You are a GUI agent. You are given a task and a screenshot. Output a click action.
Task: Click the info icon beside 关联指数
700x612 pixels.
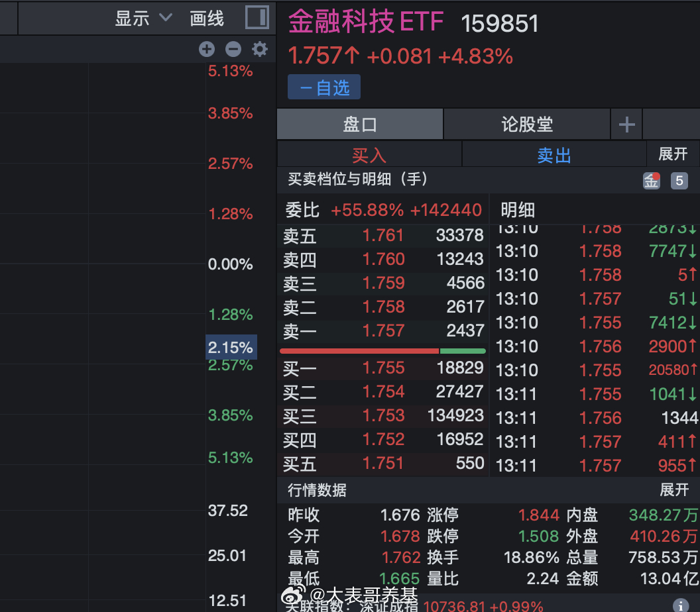tap(680, 605)
